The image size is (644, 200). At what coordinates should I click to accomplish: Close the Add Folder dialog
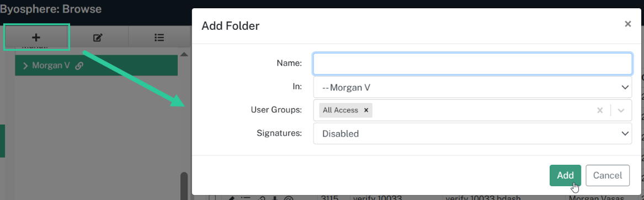point(627,24)
